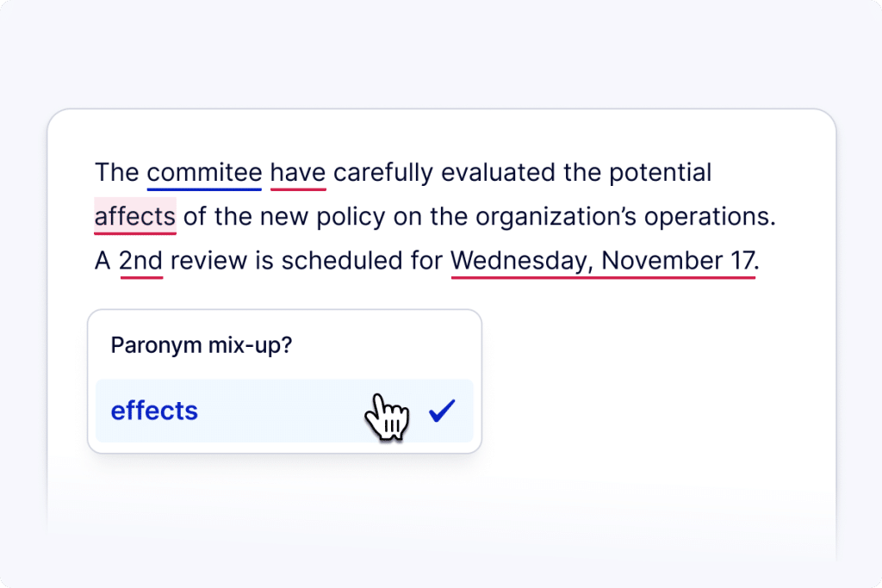Click the first word "The"

[116, 172]
